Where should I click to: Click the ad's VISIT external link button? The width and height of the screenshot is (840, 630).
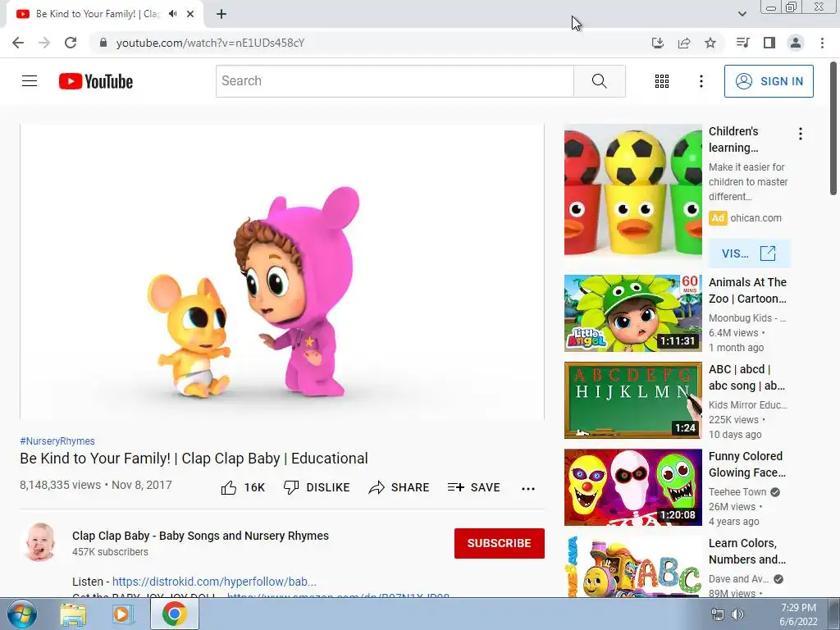[x=749, y=253]
